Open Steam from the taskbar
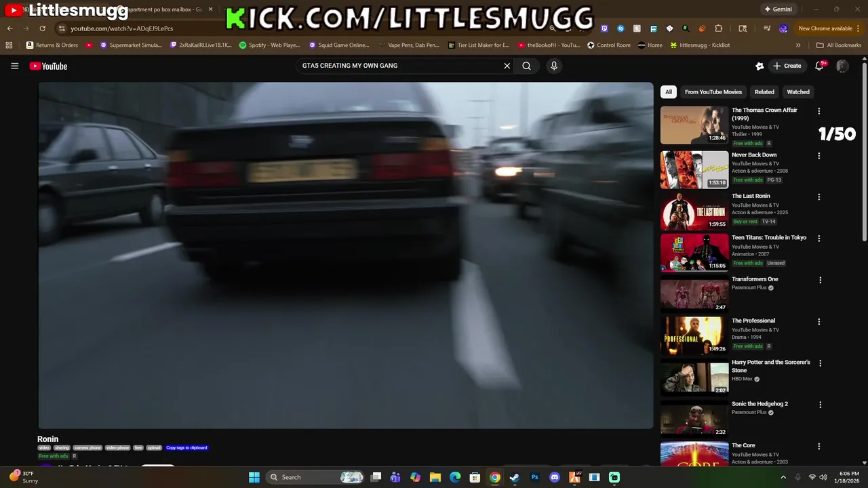868x488 pixels. 515,477
